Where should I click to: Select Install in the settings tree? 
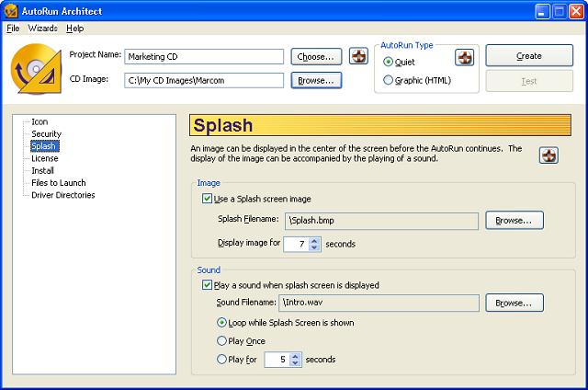(x=42, y=171)
